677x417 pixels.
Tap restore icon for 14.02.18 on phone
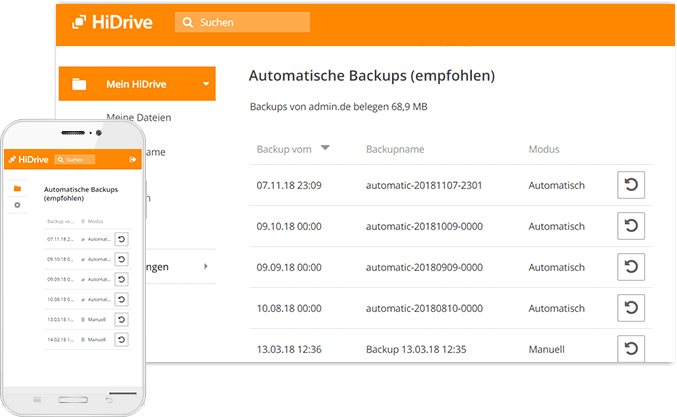pyautogui.click(x=121, y=339)
